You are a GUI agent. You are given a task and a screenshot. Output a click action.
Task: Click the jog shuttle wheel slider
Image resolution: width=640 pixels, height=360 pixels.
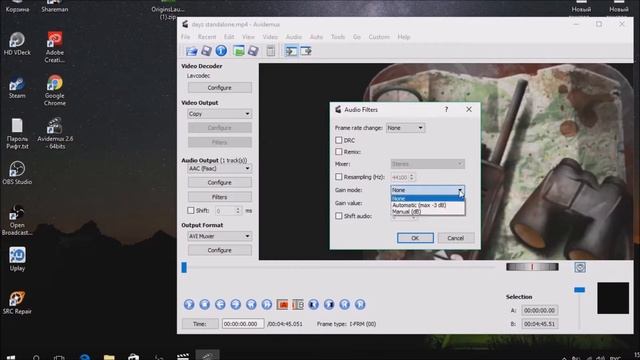pos(532,267)
